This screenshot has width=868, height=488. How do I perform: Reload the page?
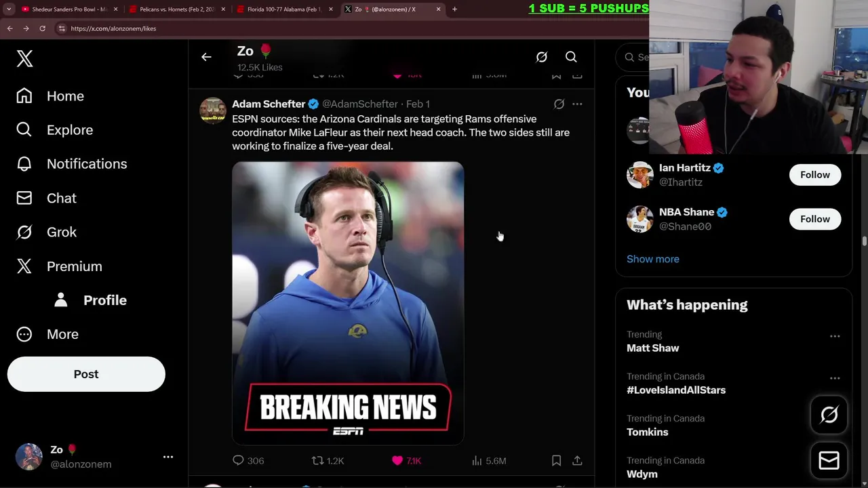(x=42, y=28)
